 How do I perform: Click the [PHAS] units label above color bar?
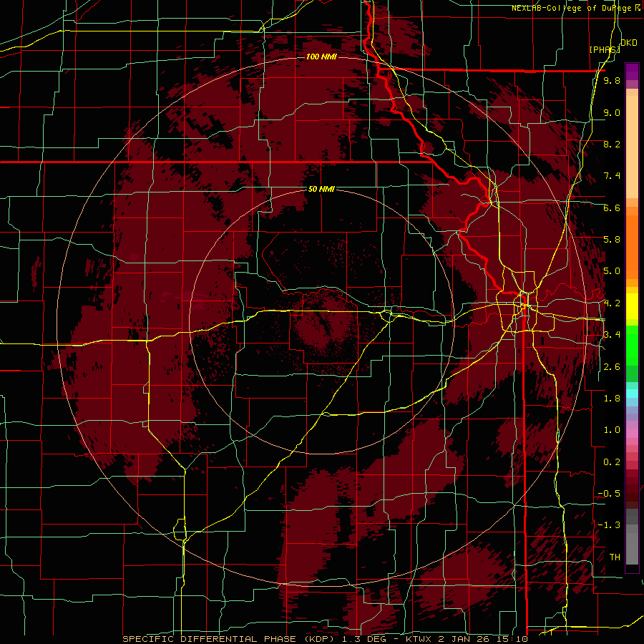coord(605,49)
